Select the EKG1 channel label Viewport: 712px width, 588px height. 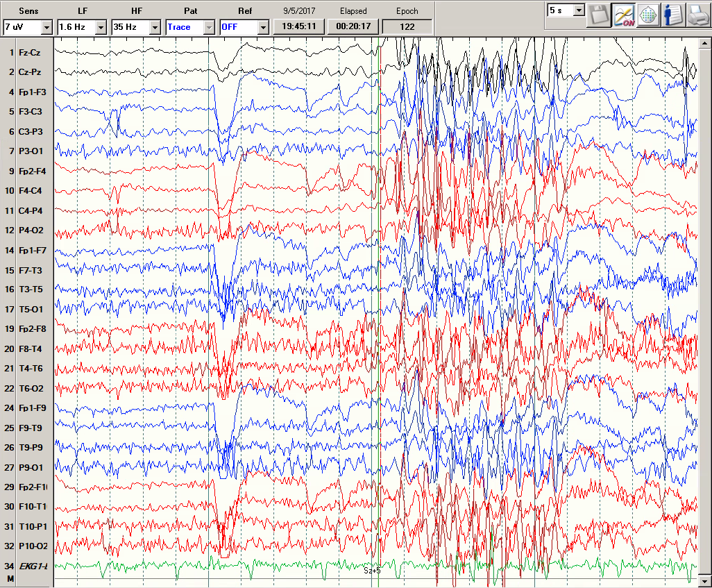(33, 567)
